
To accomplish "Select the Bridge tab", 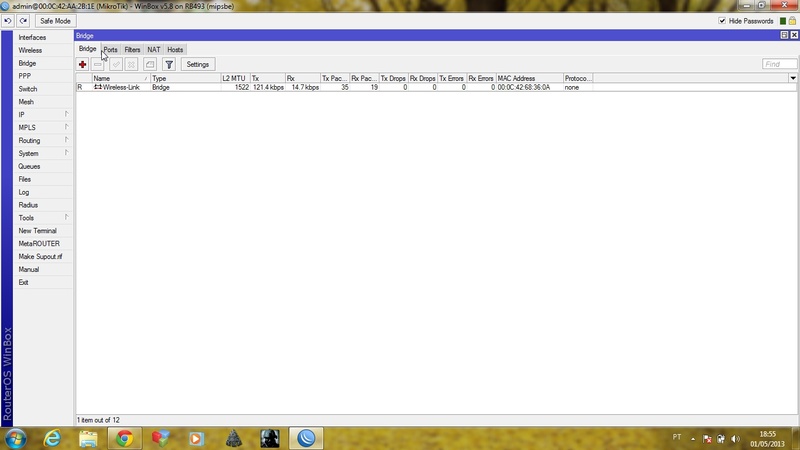I will [x=87, y=49].
